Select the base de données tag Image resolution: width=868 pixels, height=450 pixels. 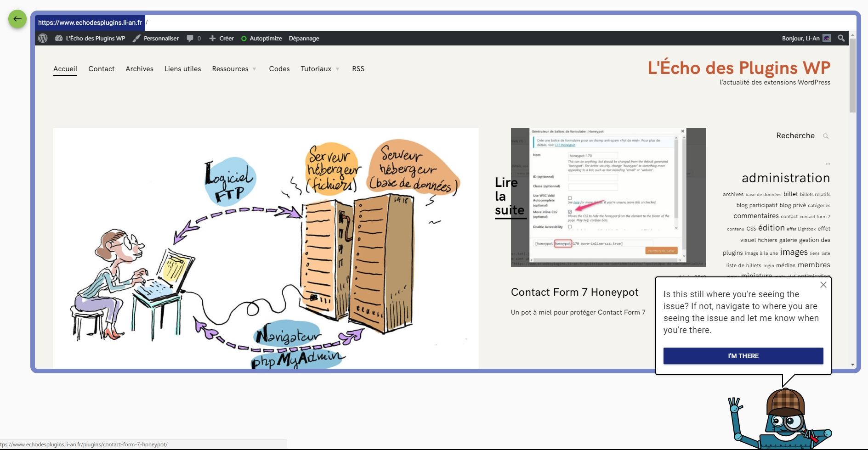(763, 195)
